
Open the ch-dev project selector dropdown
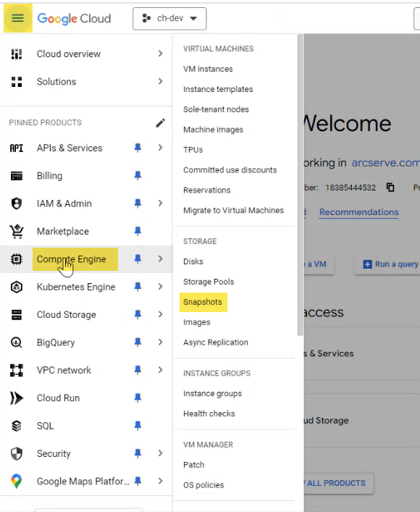169,19
